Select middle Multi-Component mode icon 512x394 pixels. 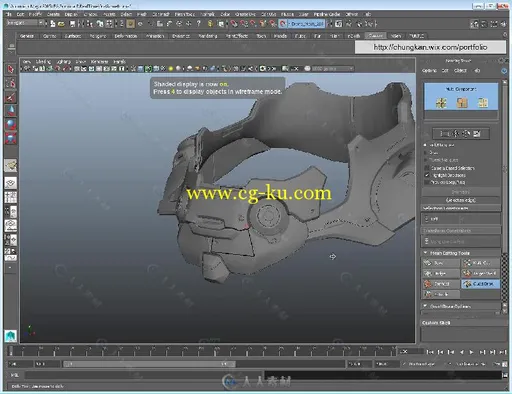[x=462, y=103]
